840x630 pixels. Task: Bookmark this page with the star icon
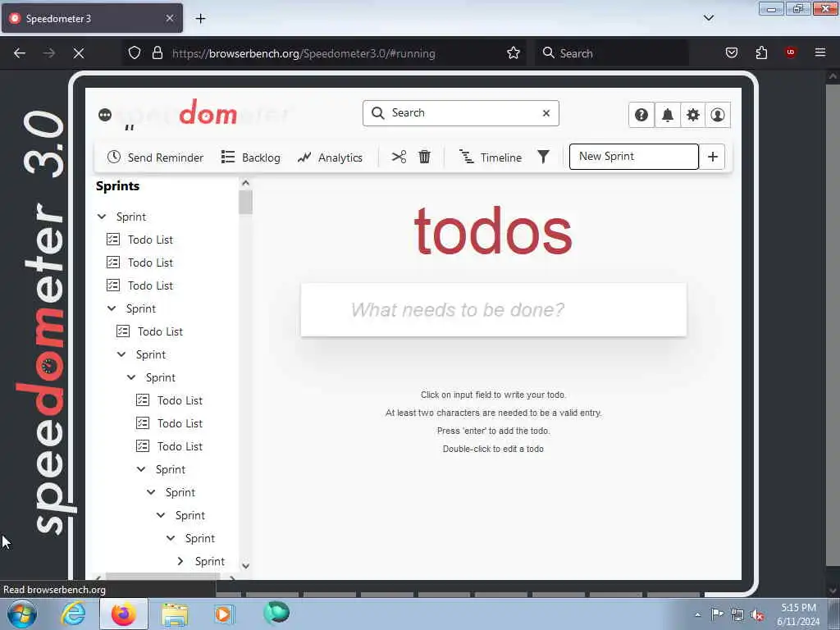click(514, 53)
